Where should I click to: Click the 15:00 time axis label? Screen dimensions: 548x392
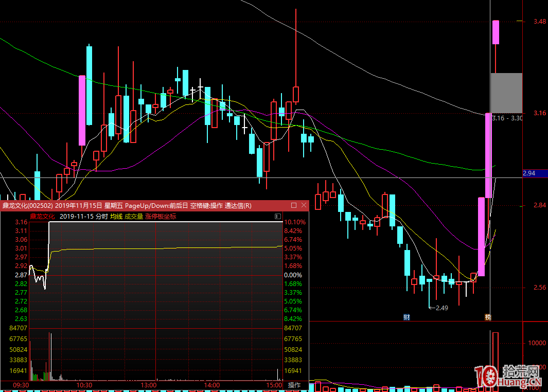click(274, 385)
